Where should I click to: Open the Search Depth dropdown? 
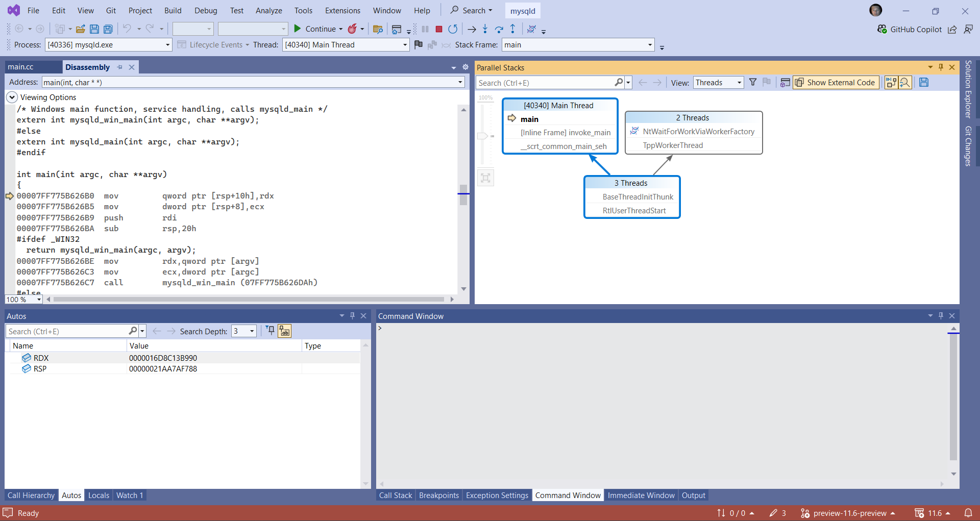pyautogui.click(x=244, y=331)
